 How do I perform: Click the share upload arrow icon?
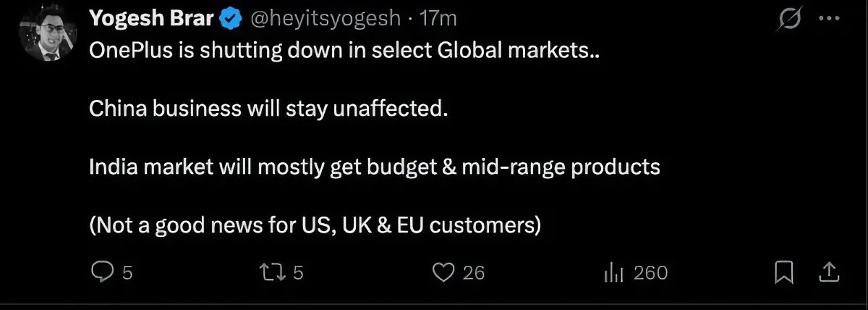[828, 272]
